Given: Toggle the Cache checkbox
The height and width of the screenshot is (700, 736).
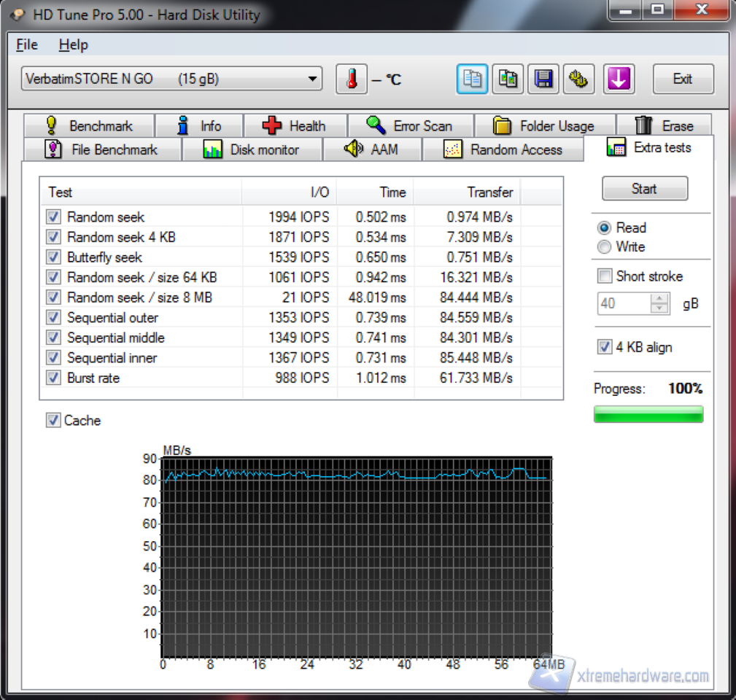Looking at the screenshot, I should click(x=53, y=421).
